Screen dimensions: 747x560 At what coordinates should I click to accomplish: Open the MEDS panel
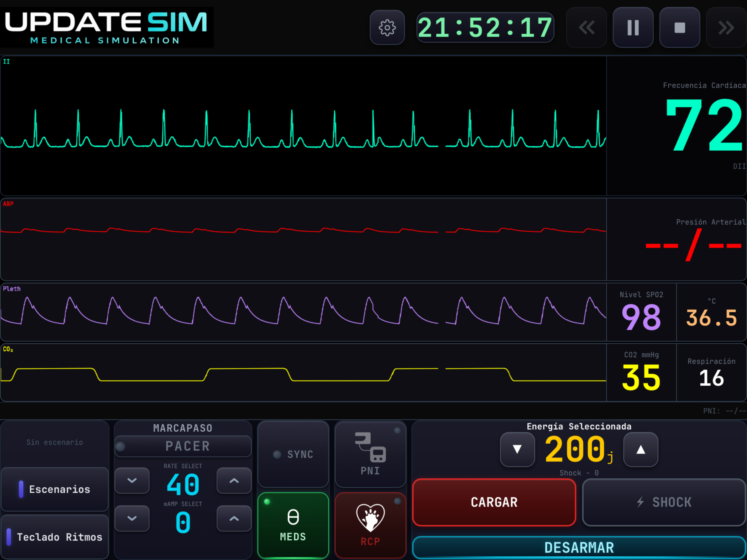click(293, 525)
